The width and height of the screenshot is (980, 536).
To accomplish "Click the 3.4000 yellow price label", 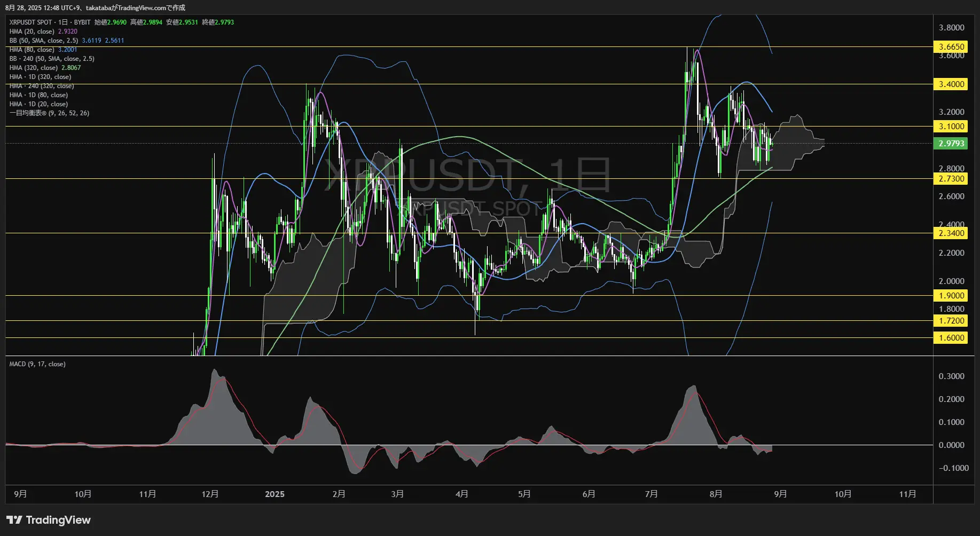I will pos(951,84).
